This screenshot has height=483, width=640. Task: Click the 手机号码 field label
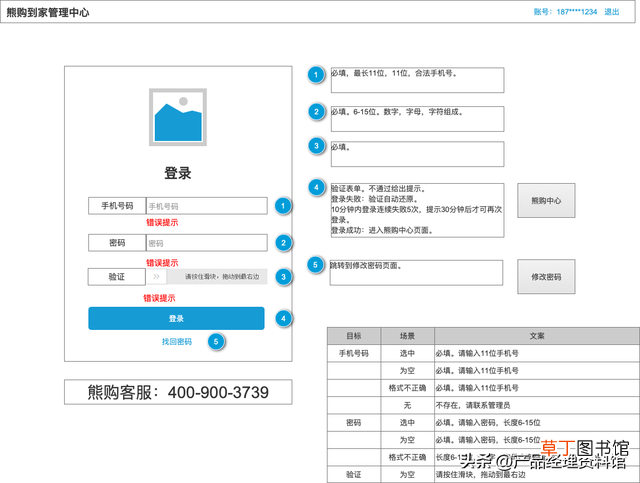(x=117, y=206)
